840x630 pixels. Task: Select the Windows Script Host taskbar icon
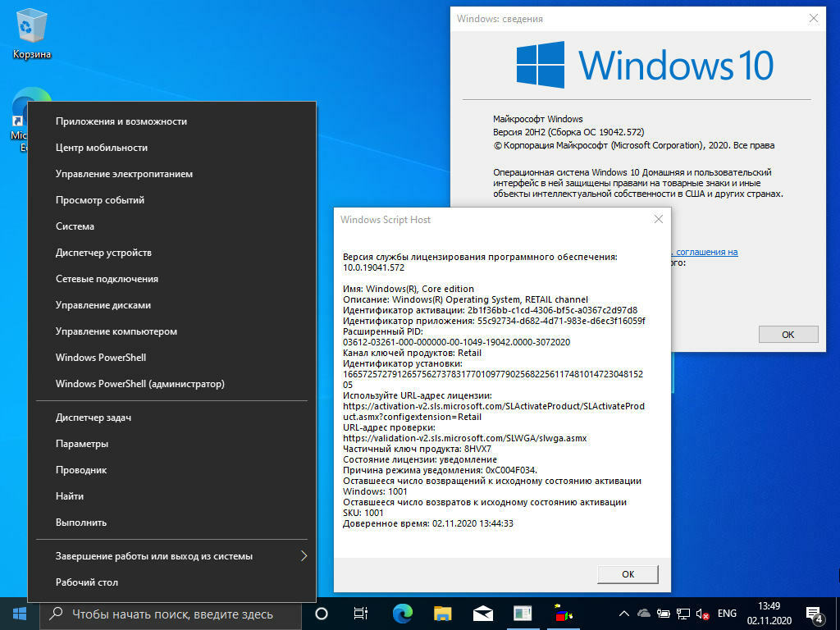click(563, 614)
